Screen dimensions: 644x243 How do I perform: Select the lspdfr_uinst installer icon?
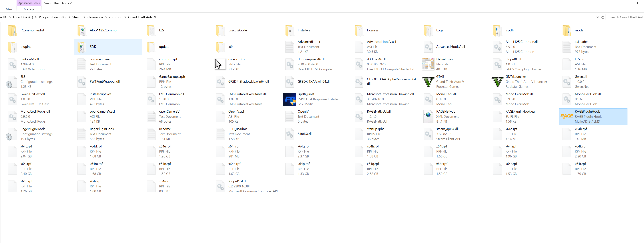(290, 99)
